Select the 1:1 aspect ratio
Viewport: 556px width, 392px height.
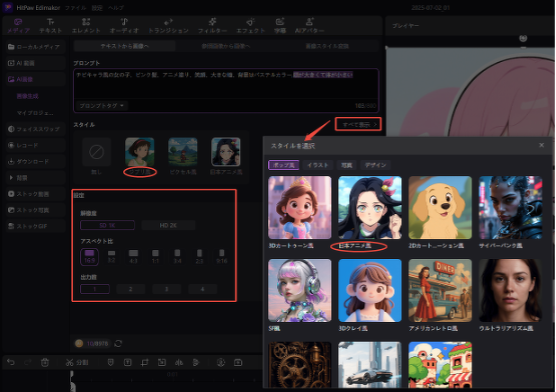(x=155, y=256)
